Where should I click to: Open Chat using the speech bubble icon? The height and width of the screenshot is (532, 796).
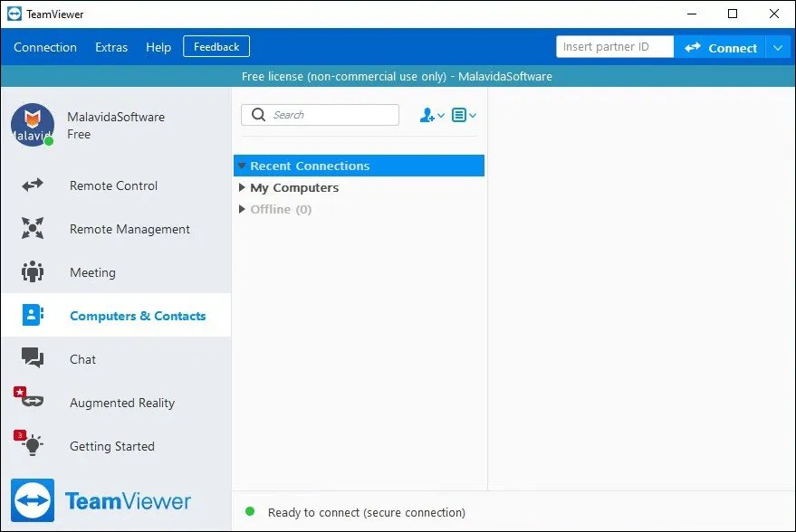point(33,359)
